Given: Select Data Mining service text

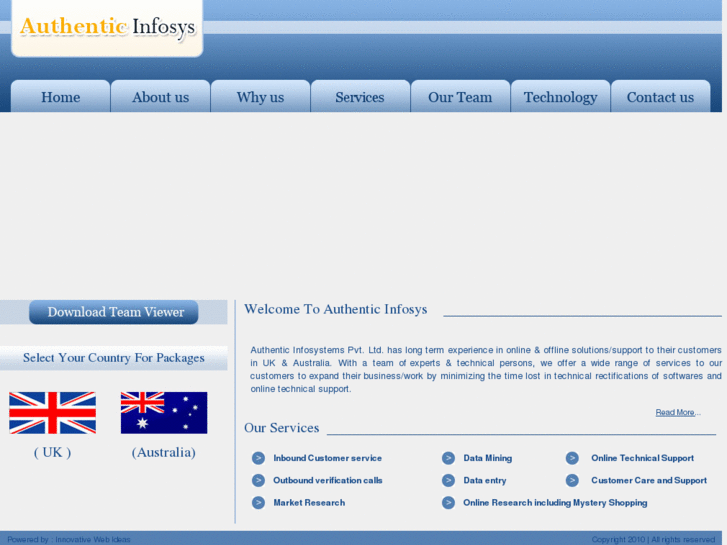Looking at the screenshot, I should pyautogui.click(x=488, y=458).
